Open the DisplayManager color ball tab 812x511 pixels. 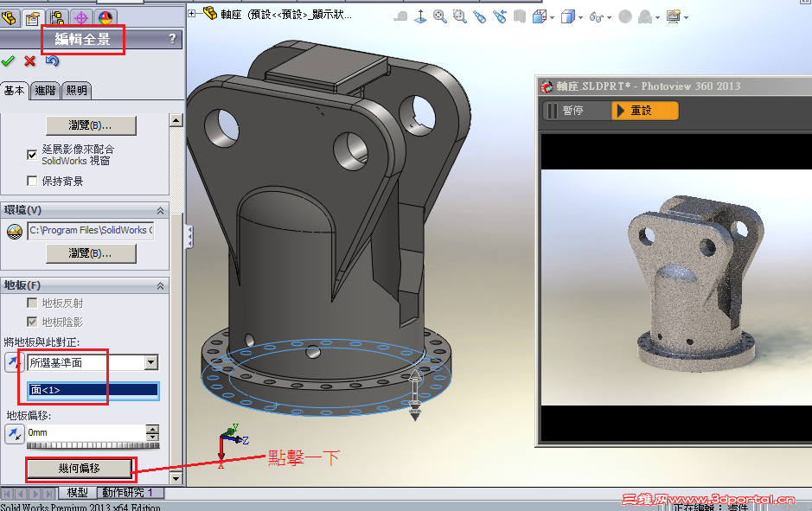[x=105, y=18]
